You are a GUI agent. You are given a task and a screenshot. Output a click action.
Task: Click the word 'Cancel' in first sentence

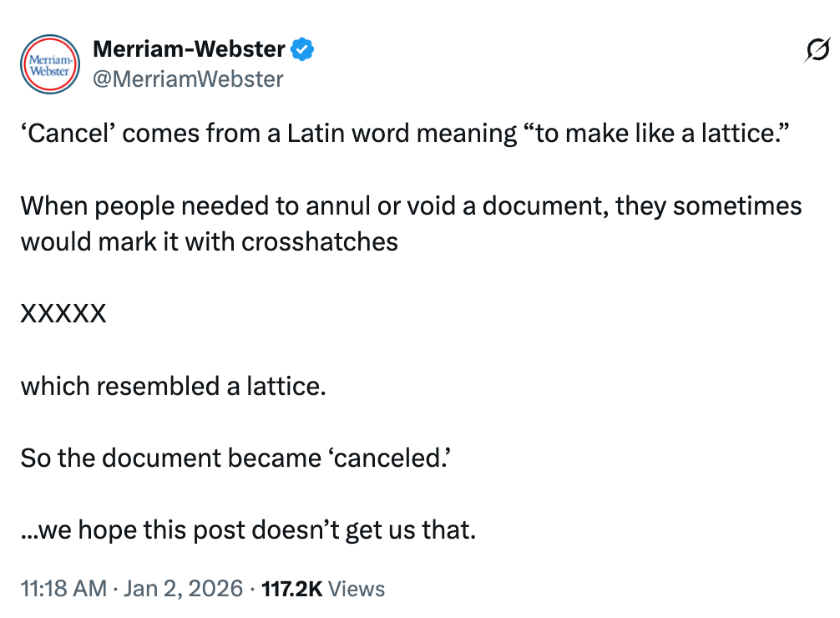pyautogui.click(x=63, y=134)
